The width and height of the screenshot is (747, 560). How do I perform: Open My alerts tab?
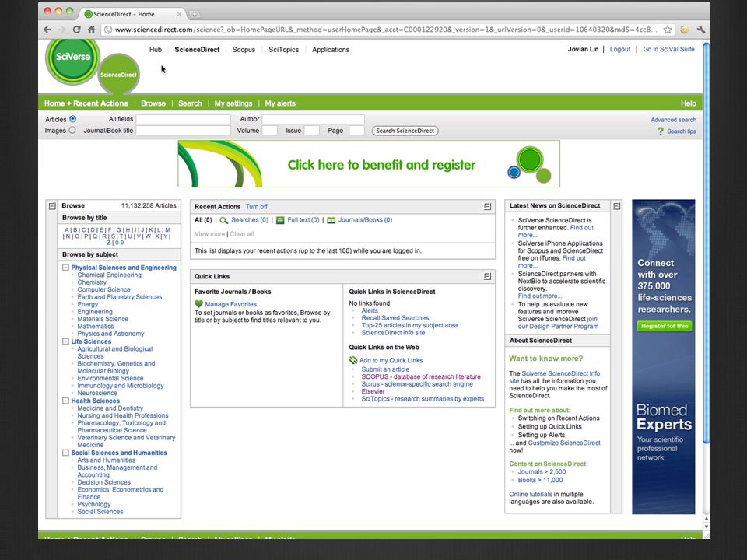click(x=280, y=103)
